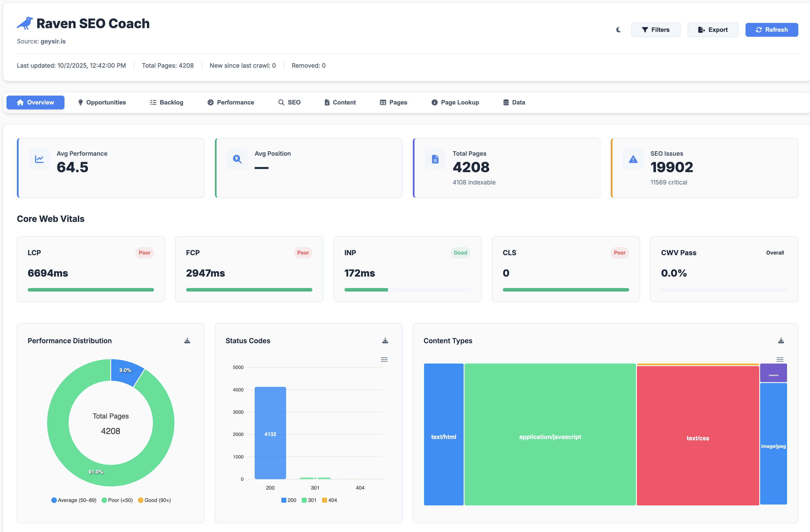Open the Filters panel

click(x=656, y=30)
